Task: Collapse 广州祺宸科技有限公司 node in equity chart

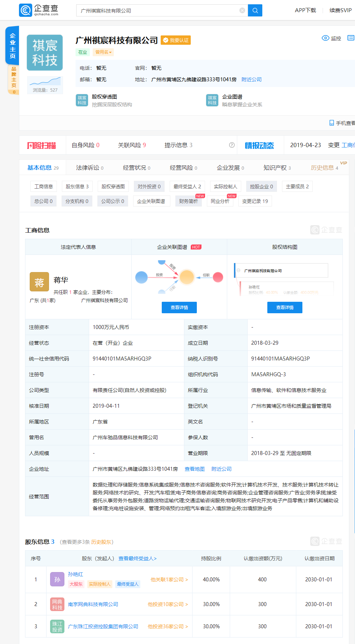Action: [238, 271]
